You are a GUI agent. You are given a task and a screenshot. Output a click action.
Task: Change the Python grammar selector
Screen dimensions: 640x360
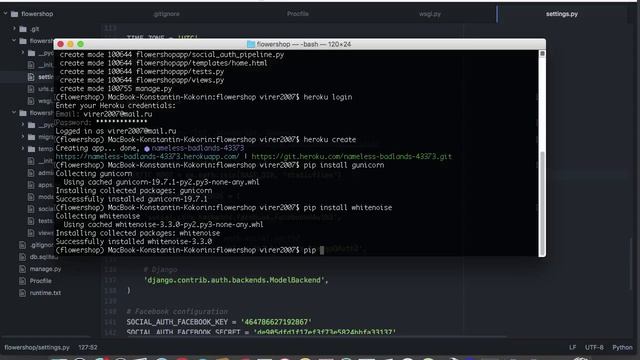[x=622, y=347]
